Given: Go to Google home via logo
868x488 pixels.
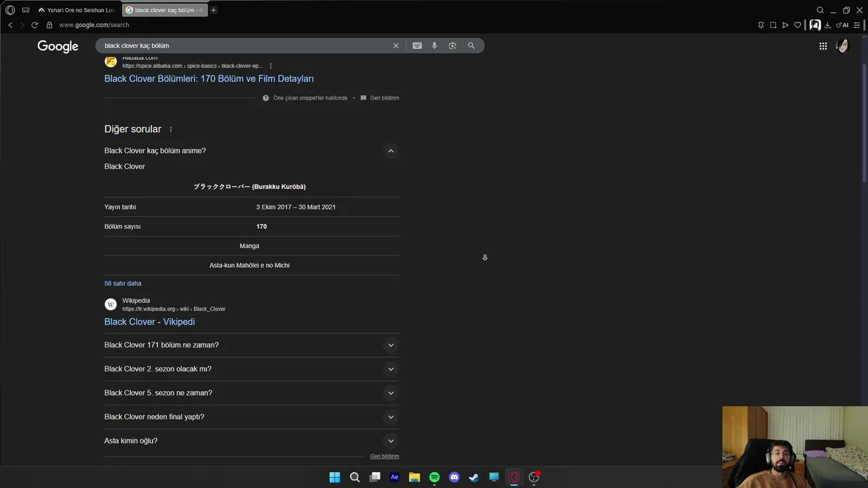Looking at the screenshot, I should (58, 46).
